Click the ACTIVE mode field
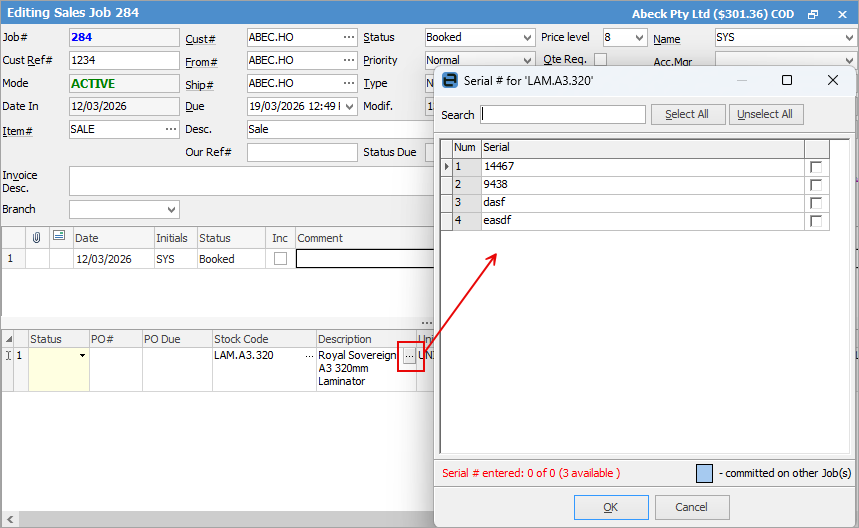This screenshot has height=528, width=859. coord(124,83)
